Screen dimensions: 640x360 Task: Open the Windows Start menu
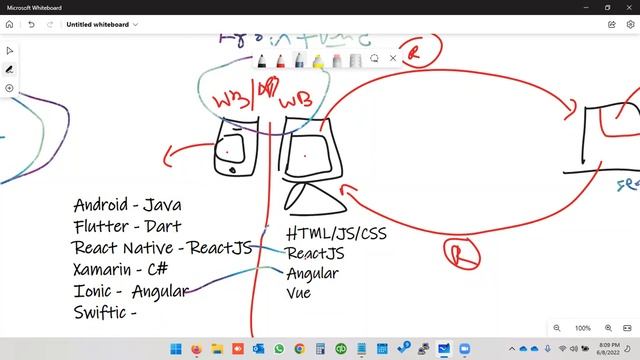click(176, 349)
